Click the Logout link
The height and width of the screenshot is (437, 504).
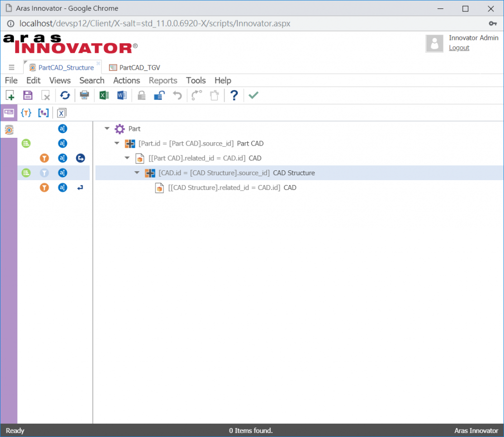[459, 48]
